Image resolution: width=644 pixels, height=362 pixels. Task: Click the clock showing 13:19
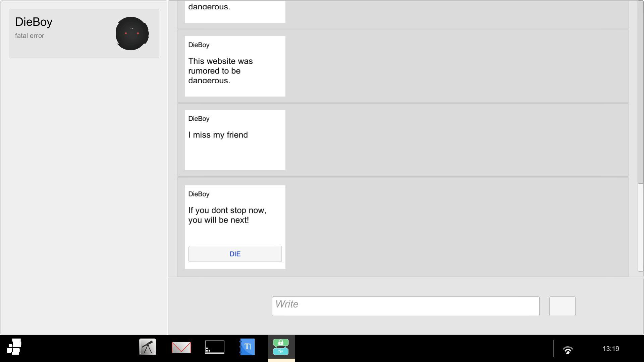(x=611, y=349)
